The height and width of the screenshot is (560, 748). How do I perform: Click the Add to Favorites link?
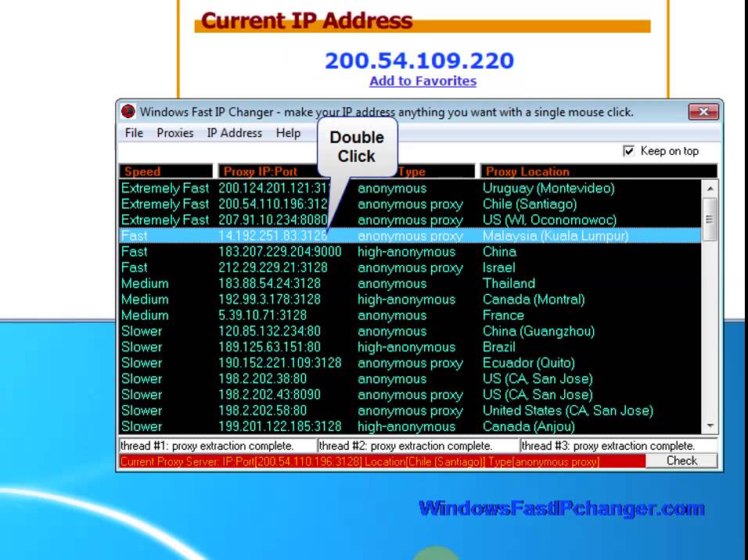(x=423, y=81)
